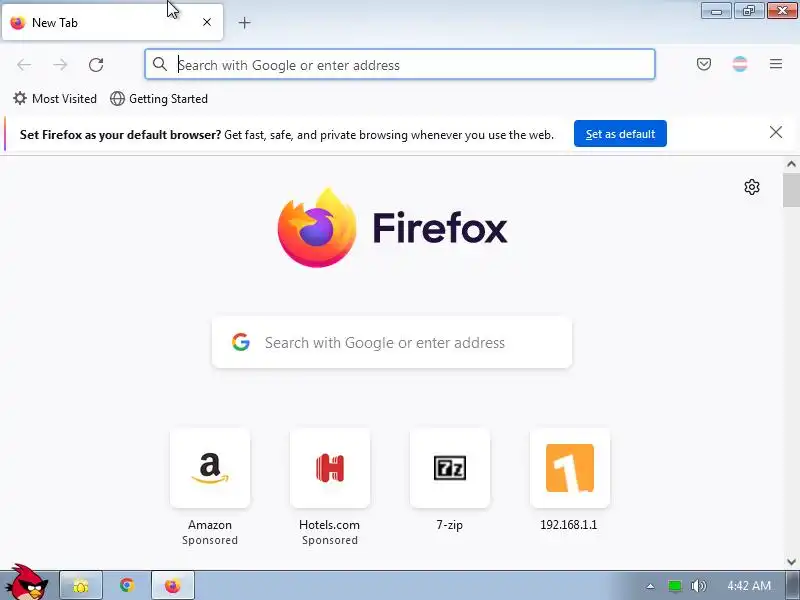Image resolution: width=800 pixels, height=600 pixels.
Task: Open a new tab with plus icon
Action: [x=244, y=22]
